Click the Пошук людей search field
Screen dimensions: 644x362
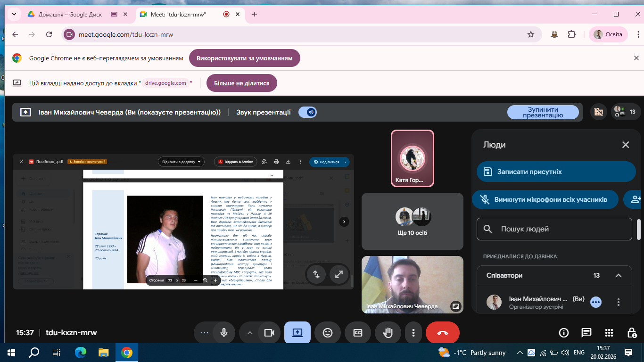coord(554,229)
